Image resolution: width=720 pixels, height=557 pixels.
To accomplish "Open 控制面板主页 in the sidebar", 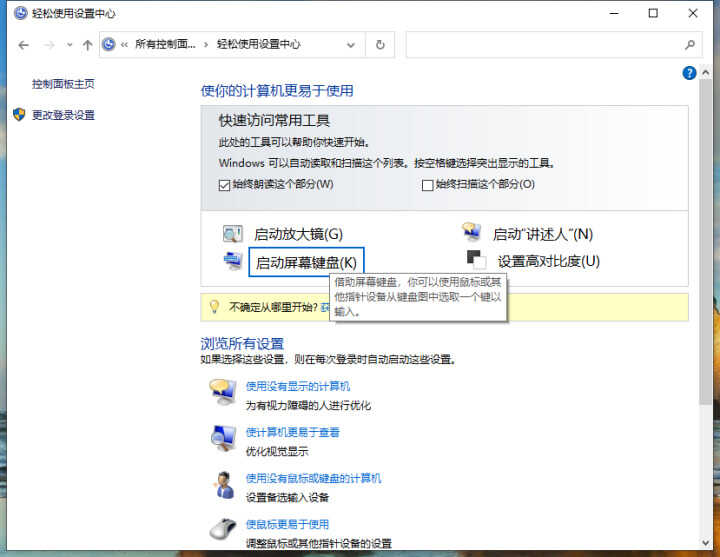I will click(63, 84).
